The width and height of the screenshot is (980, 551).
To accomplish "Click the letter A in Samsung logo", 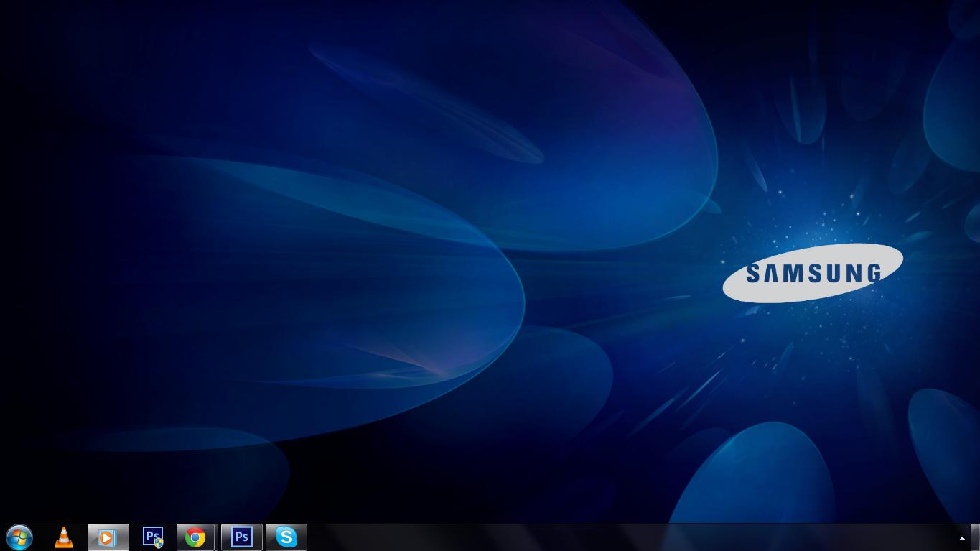I will [770, 274].
